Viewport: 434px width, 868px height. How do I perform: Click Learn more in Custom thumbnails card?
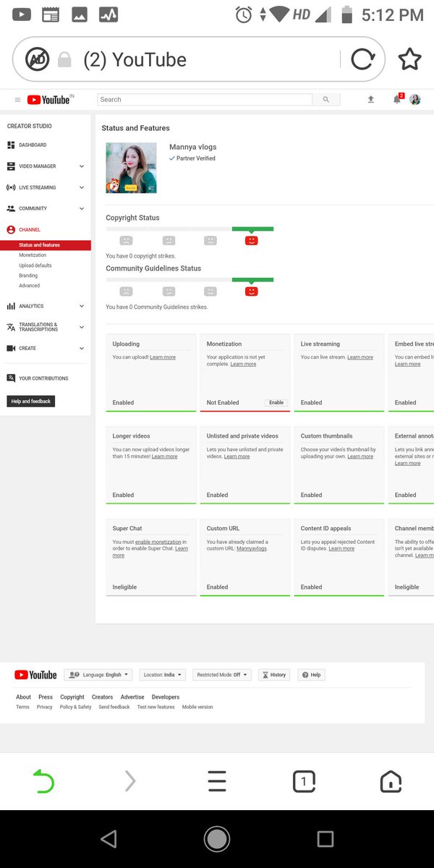coord(360,456)
